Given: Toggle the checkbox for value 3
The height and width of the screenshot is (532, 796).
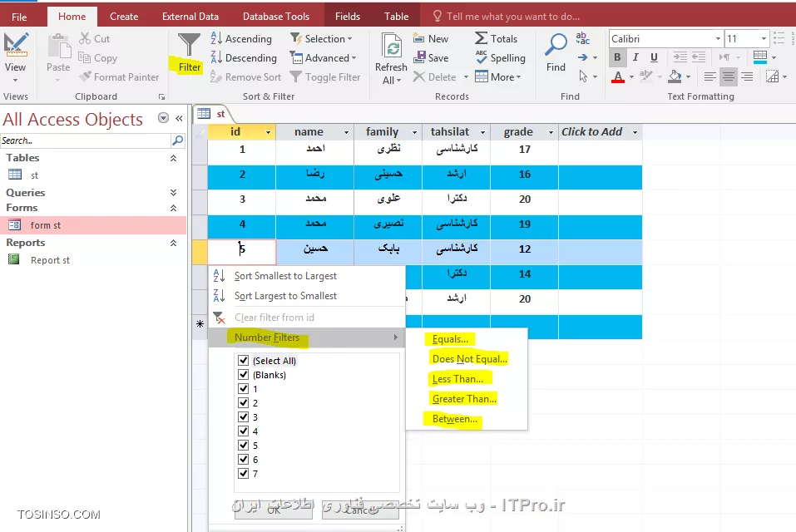Looking at the screenshot, I should click(x=242, y=416).
